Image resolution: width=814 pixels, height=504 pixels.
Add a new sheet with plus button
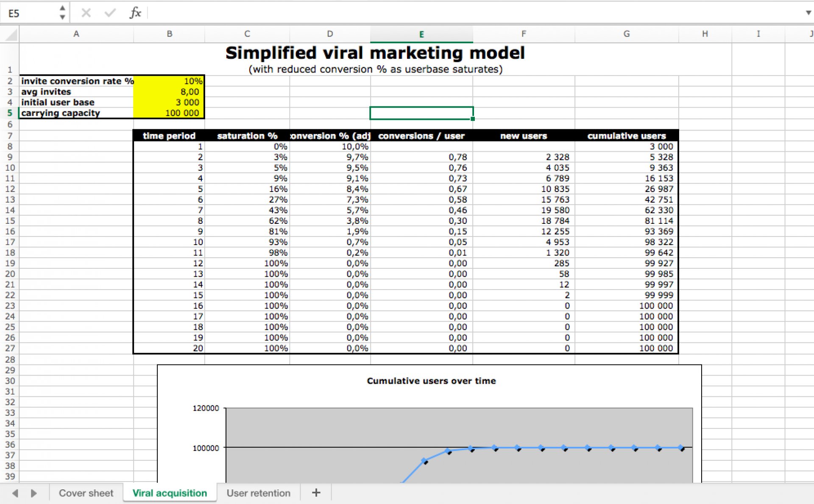(316, 493)
